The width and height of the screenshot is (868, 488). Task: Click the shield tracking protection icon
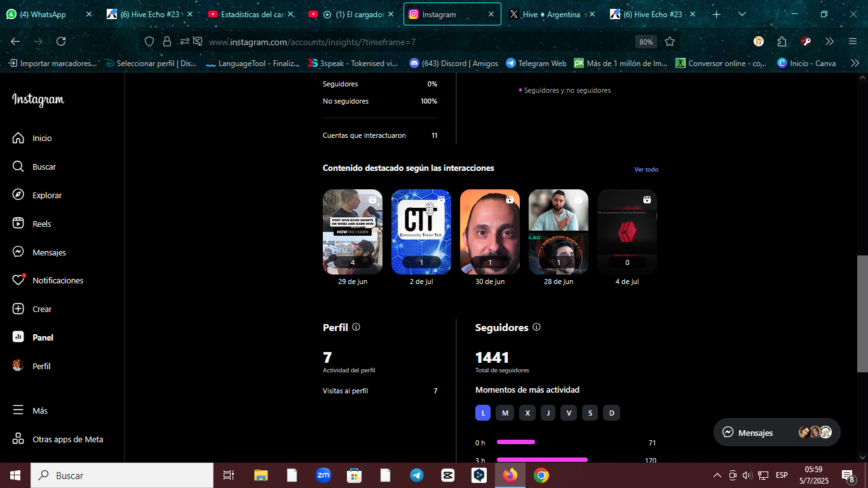(149, 41)
